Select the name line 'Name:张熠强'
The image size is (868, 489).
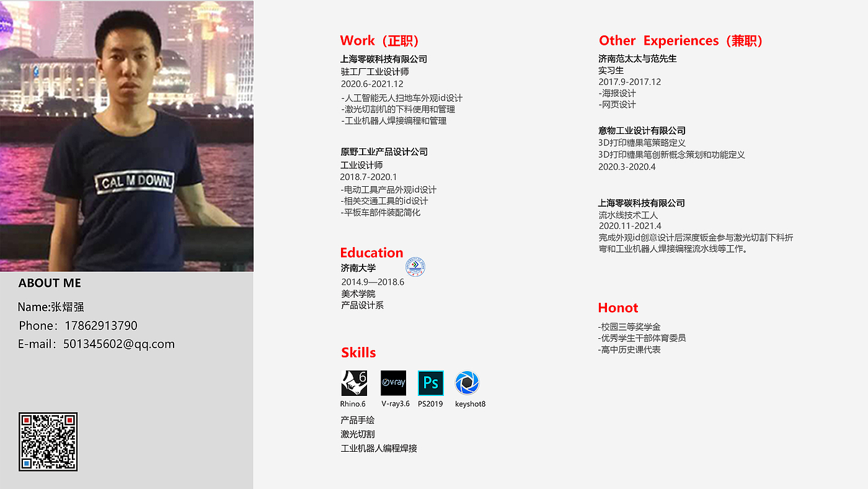[51, 307]
